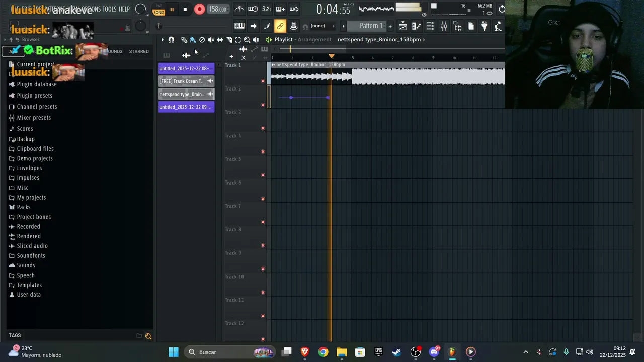Click the search icon next to TAGS
Viewport: 644px width, 362px height.
[x=148, y=336]
